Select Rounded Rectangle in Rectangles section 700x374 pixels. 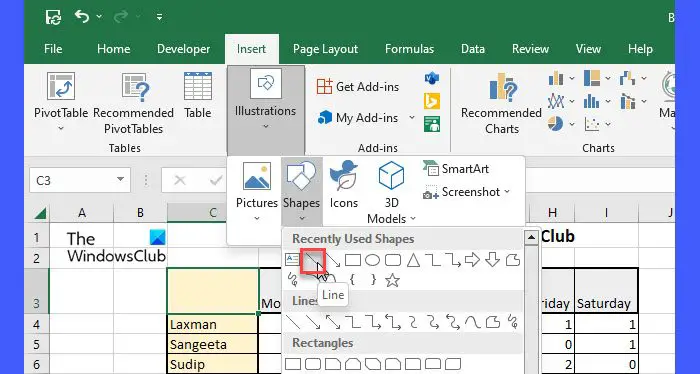point(312,364)
